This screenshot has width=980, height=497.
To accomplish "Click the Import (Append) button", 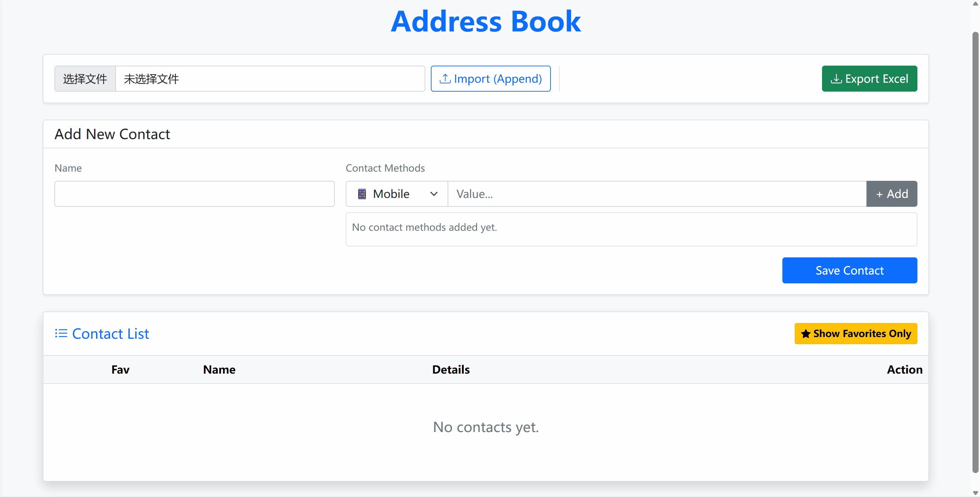I will pos(490,78).
